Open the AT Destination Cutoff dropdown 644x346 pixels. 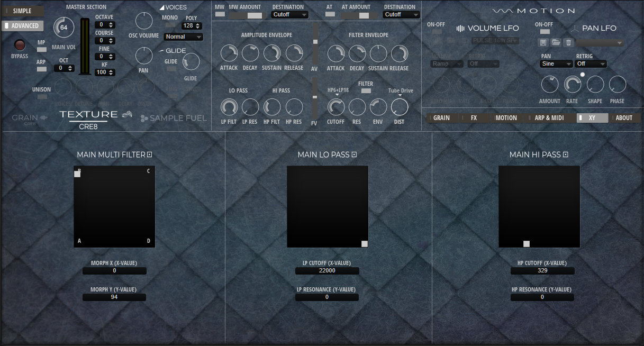[x=402, y=15]
